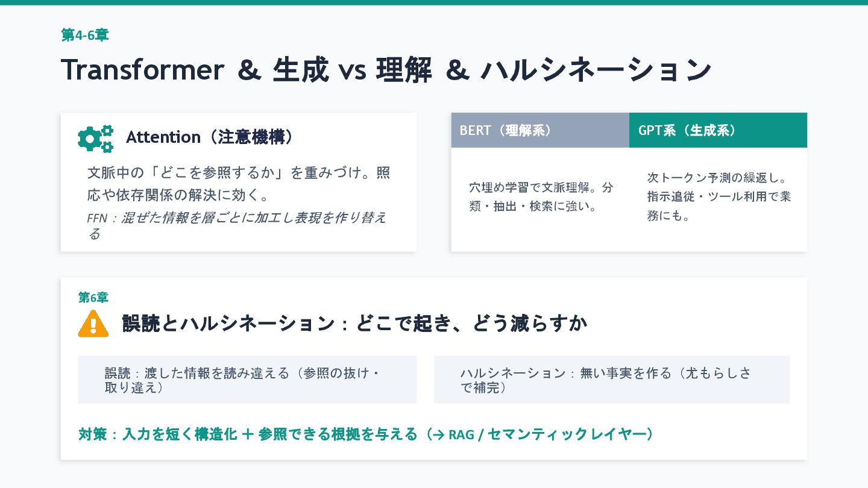Click the 誤読 definition box
This screenshot has height=488, width=868.
tap(247, 380)
